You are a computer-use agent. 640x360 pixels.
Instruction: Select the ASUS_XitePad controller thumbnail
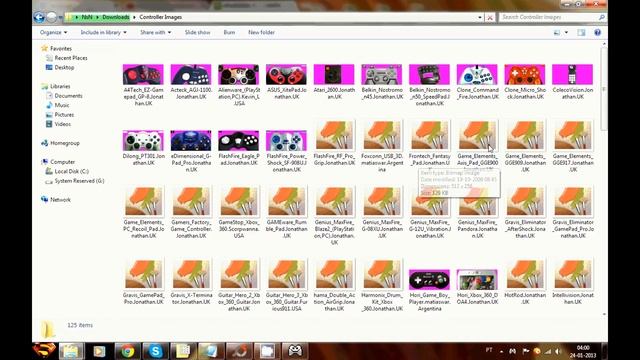point(286,74)
